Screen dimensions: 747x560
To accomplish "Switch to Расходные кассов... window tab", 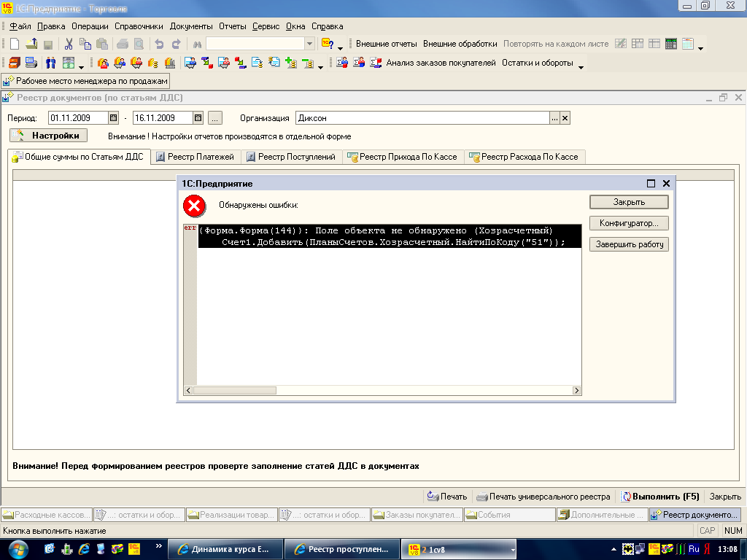I will pos(47,515).
